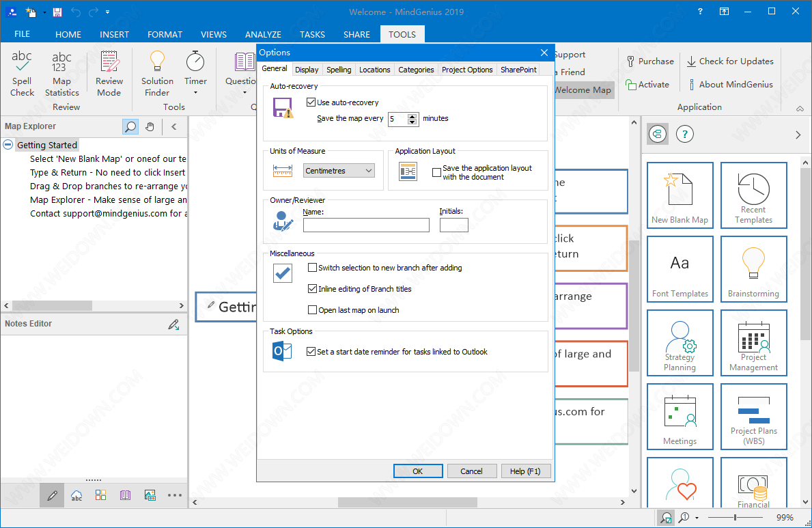Open the Categories tab
This screenshot has height=528, width=812.
click(416, 70)
